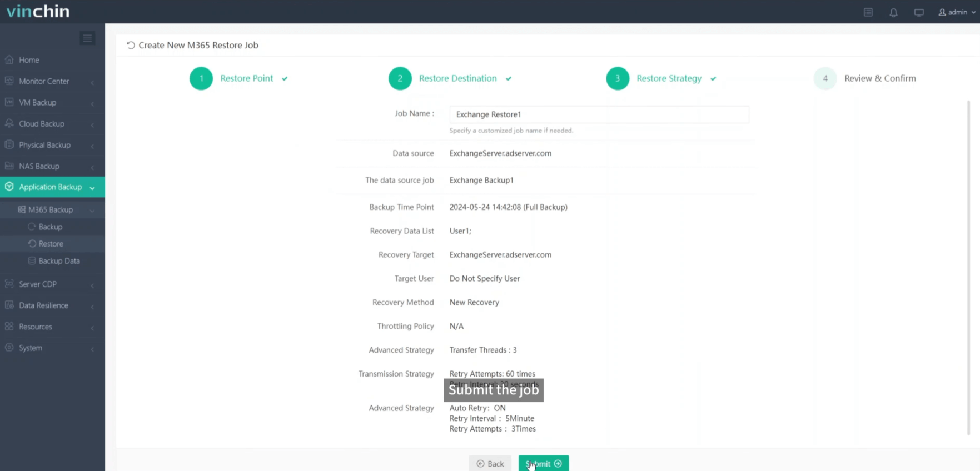Screen dimensions: 980x471
Task: Click the Server CDP icon
Action: (9, 284)
